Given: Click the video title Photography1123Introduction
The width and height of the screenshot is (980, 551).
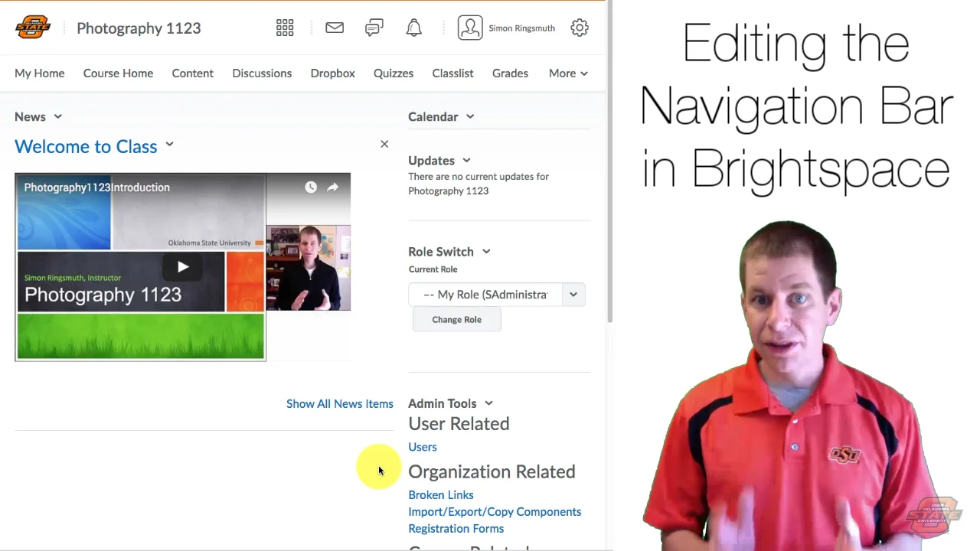Looking at the screenshot, I should point(97,187).
